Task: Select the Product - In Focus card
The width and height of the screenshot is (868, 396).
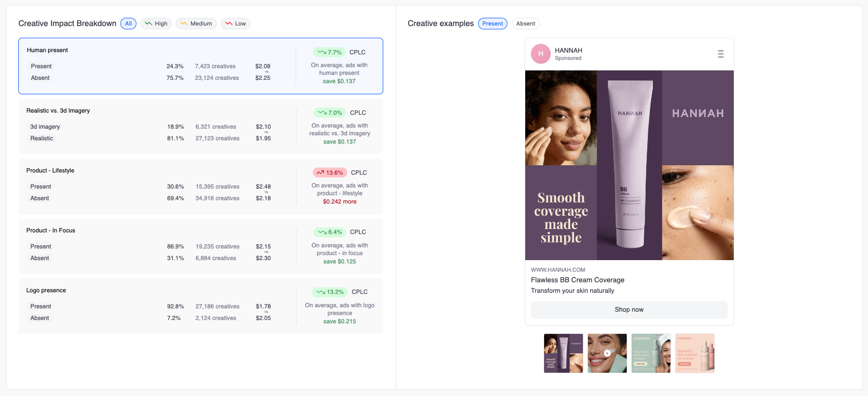Action: tap(201, 246)
